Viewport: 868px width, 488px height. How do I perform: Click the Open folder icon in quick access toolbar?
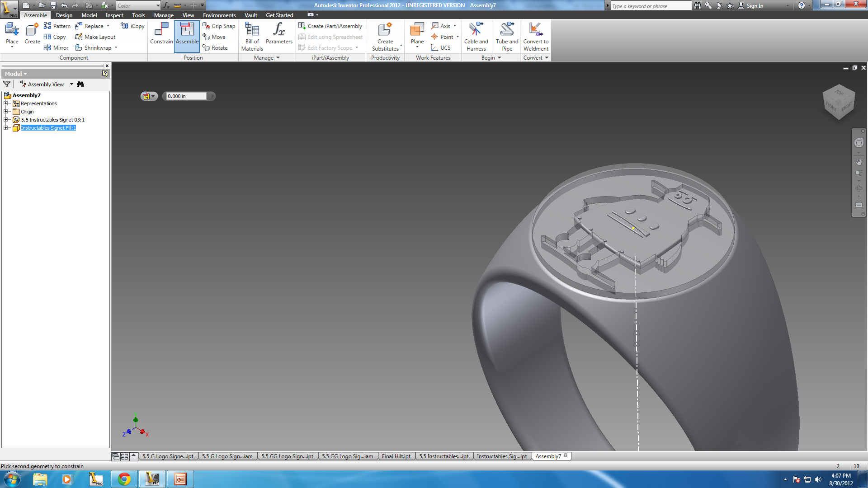click(42, 5)
